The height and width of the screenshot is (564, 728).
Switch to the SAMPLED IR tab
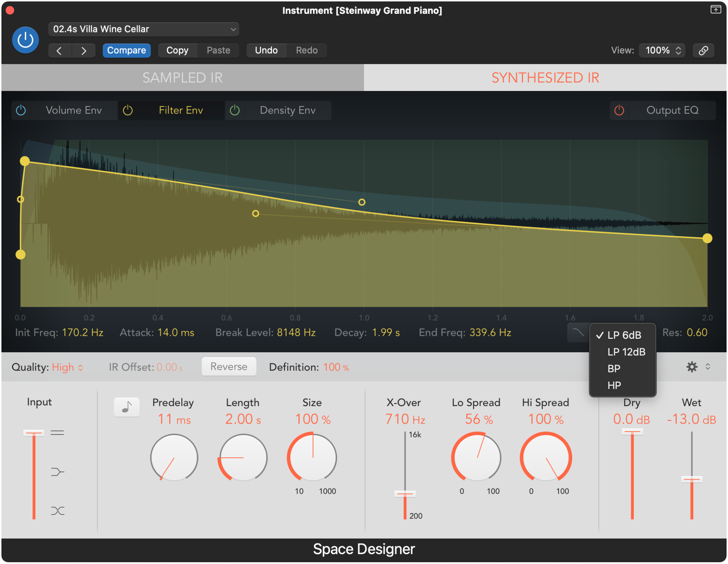(182, 78)
